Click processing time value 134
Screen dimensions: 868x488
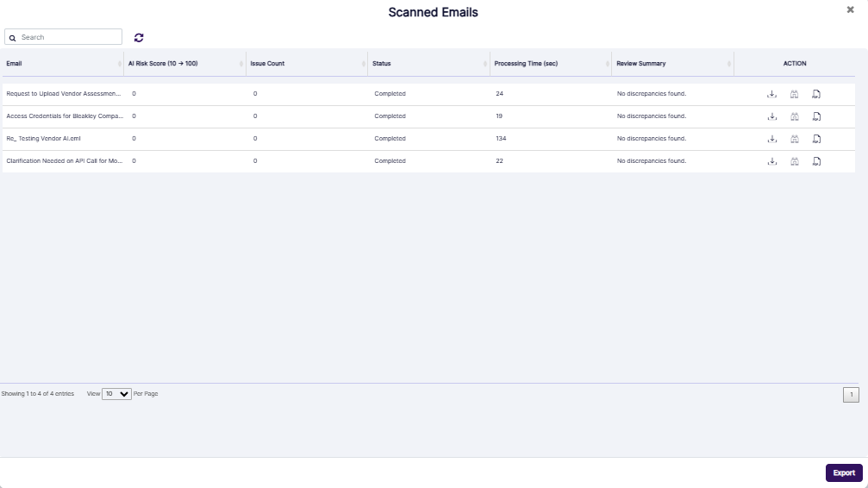[x=501, y=139]
